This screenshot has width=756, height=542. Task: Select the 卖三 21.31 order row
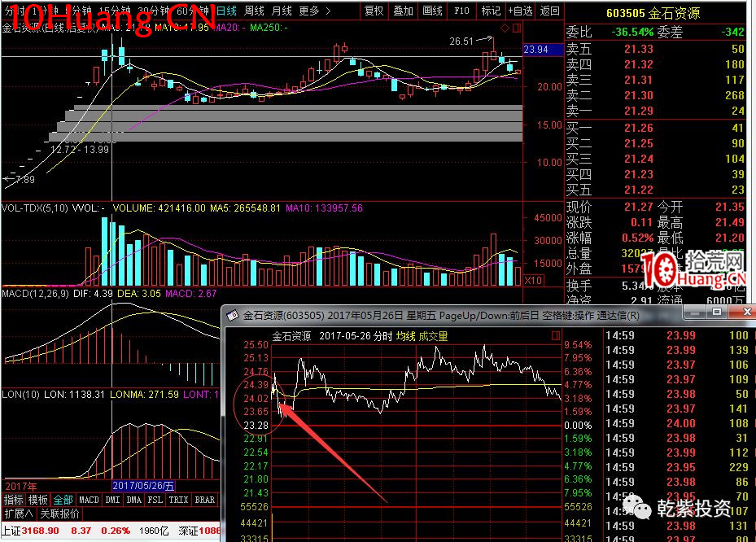655,80
